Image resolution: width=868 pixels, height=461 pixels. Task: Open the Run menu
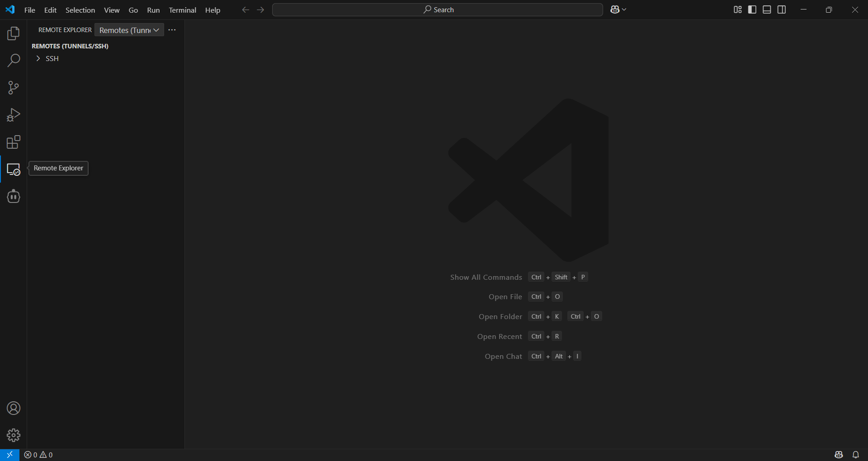[x=153, y=10]
